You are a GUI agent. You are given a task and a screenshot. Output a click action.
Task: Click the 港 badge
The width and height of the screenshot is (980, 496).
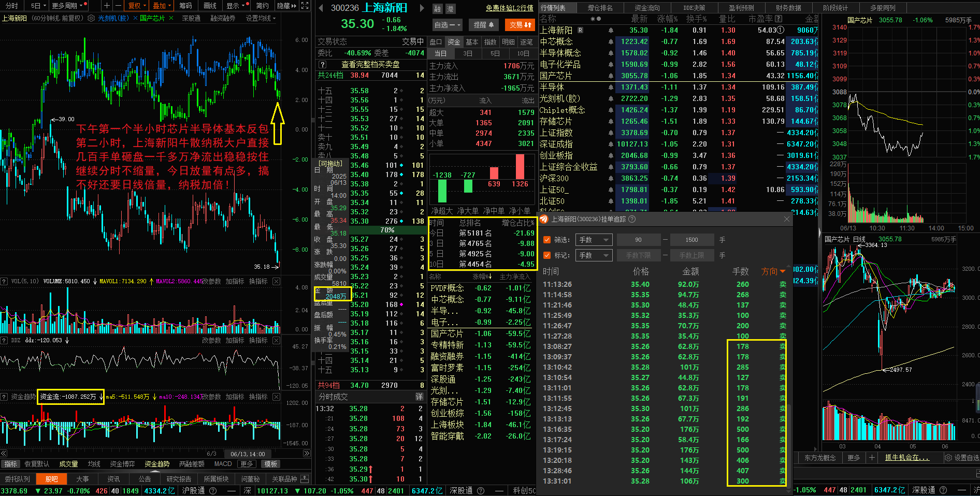point(450,8)
